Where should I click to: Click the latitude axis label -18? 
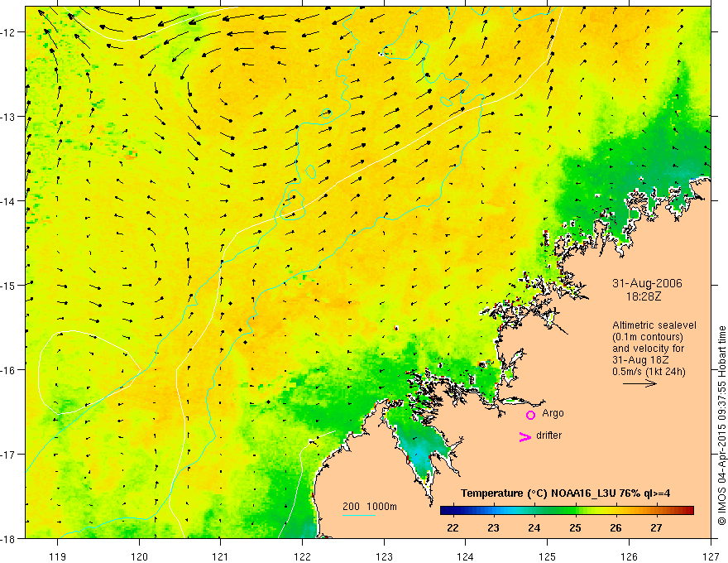coord(9,538)
